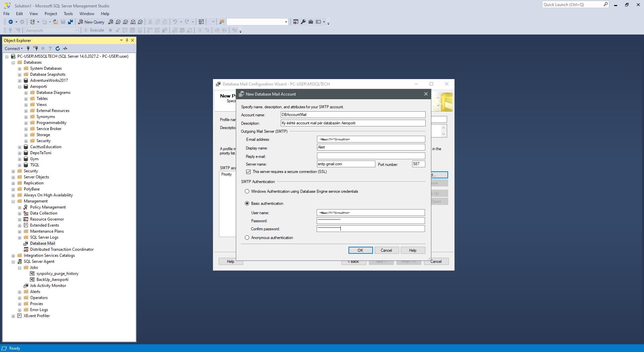
Task: Click the Activity Monitor toolbar icon
Action: tap(201, 22)
